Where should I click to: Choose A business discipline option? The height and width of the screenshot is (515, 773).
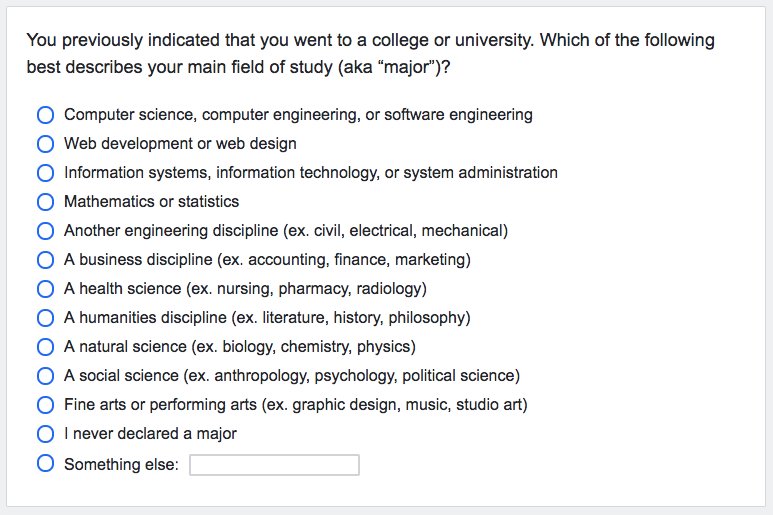pyautogui.click(x=45, y=260)
